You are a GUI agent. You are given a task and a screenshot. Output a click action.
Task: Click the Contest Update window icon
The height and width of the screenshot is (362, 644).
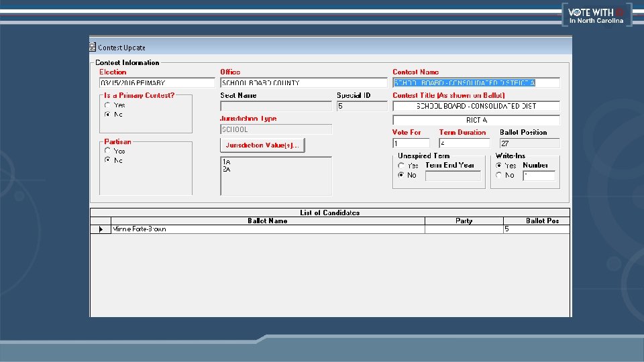[93, 47]
